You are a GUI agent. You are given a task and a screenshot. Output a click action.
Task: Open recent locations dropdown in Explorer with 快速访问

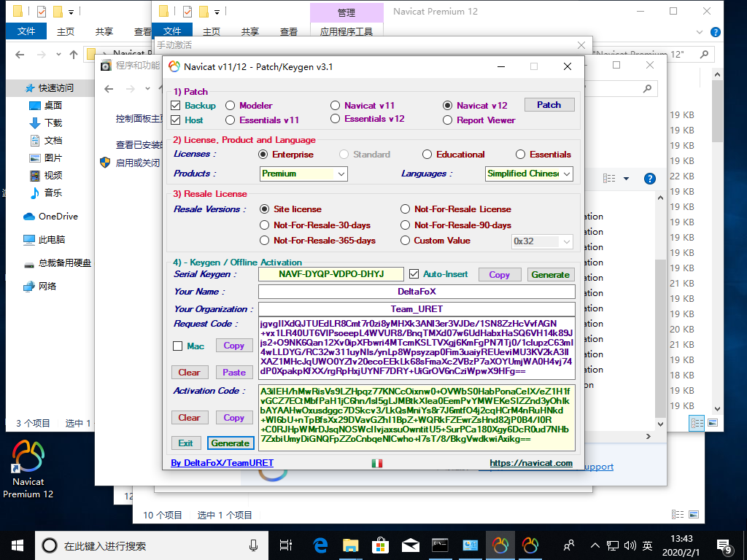click(58, 54)
